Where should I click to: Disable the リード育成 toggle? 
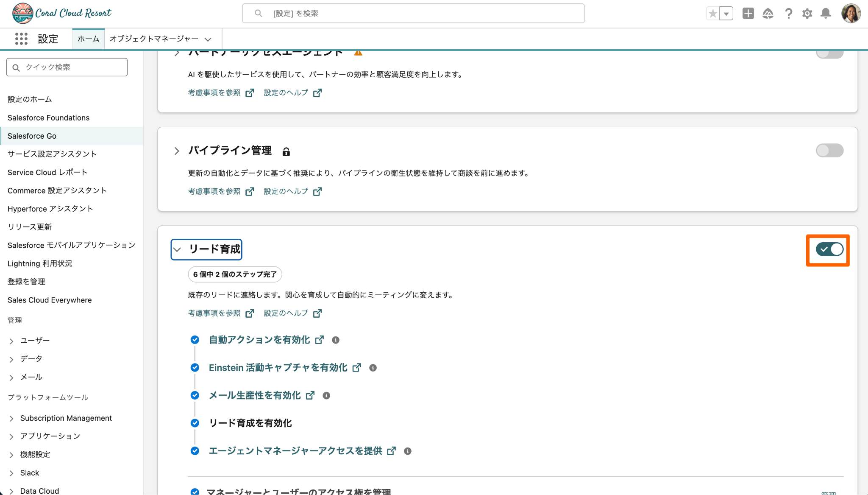[829, 249]
